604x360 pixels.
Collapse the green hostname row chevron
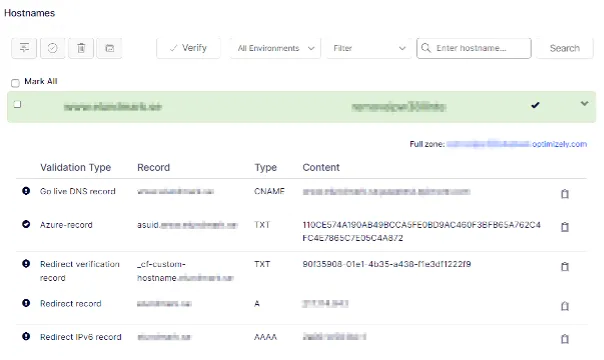(584, 104)
